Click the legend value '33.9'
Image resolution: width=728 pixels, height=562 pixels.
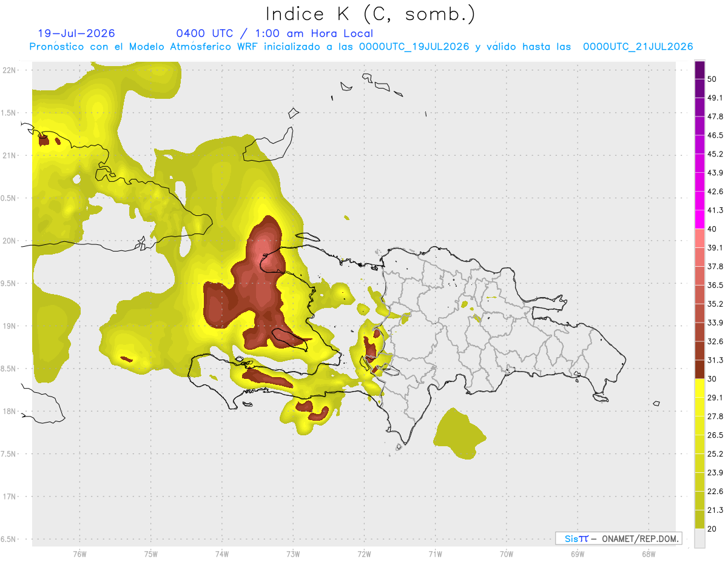pyautogui.click(x=715, y=323)
